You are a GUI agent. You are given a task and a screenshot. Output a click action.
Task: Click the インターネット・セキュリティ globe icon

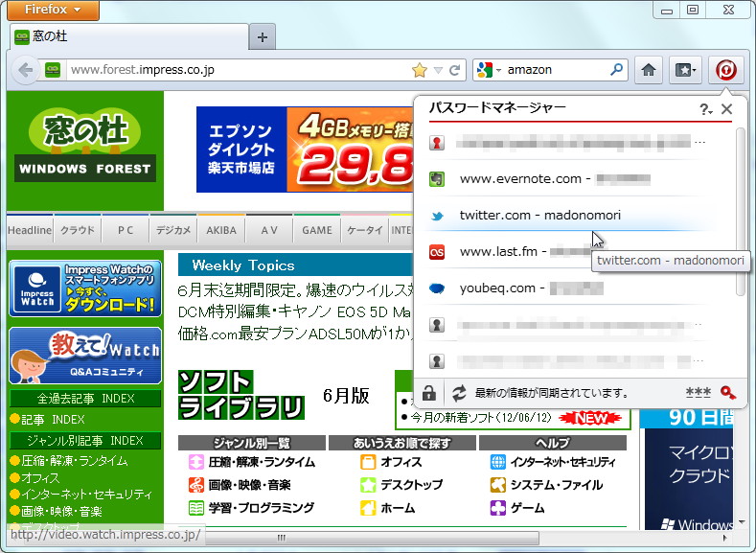coord(498,462)
